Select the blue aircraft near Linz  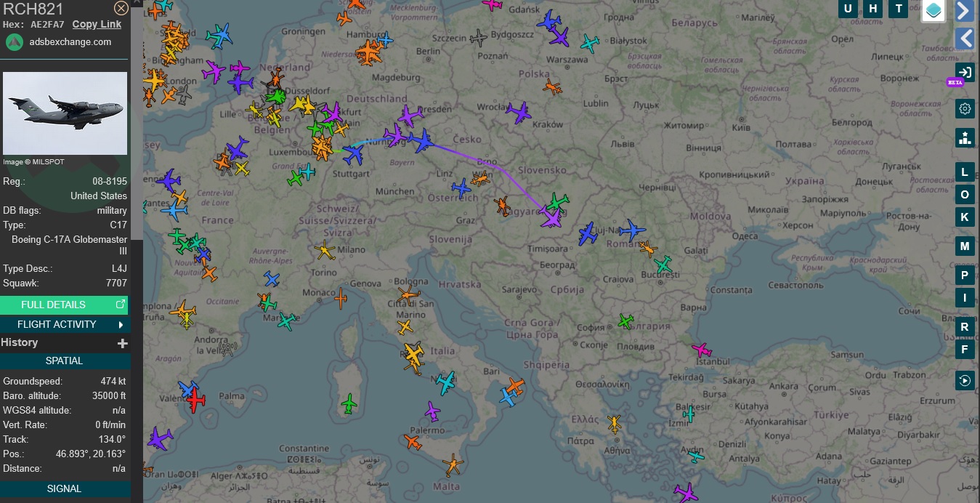[x=461, y=188]
